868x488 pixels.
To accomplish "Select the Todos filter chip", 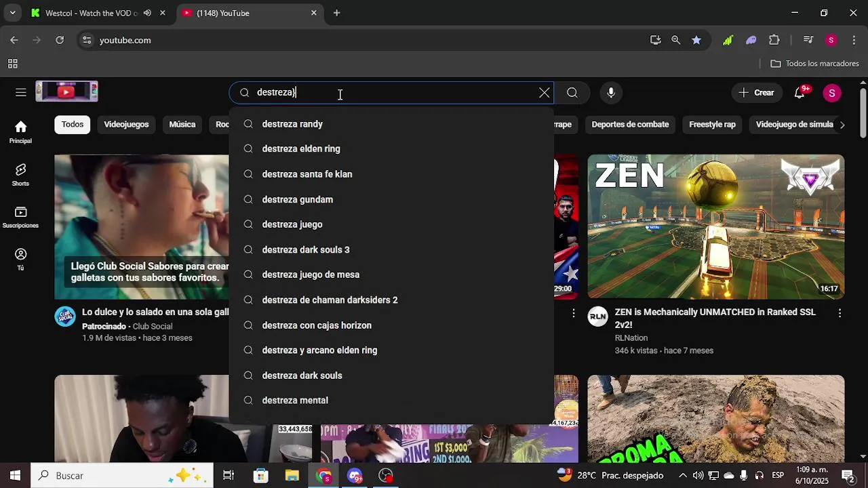I will click(73, 125).
